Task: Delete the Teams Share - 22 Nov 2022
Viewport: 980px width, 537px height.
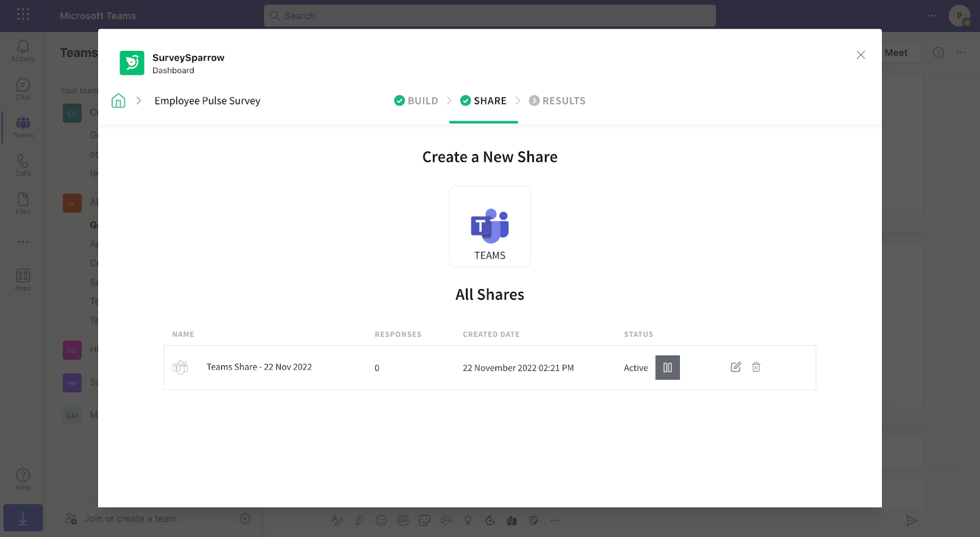Action: pos(756,367)
